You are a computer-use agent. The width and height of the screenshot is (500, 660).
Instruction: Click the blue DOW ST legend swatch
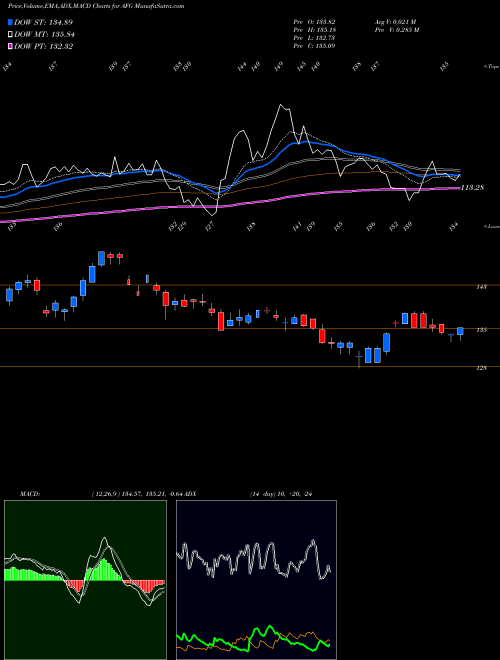(10, 22)
